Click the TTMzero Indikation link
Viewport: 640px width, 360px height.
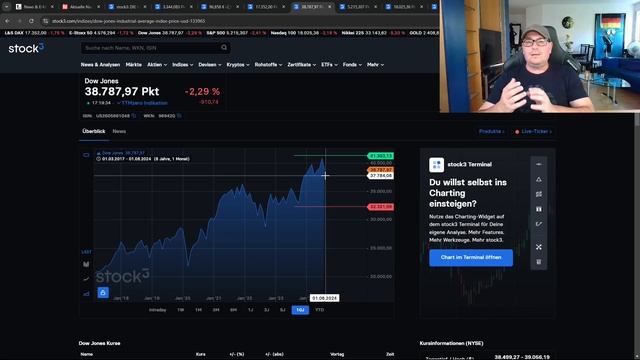click(144, 103)
